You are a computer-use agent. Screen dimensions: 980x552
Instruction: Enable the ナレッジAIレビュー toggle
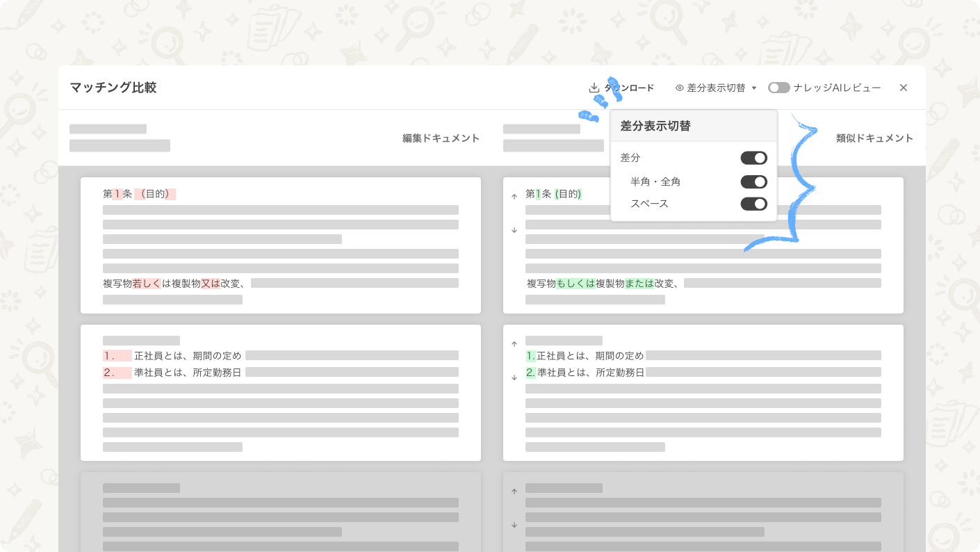(x=778, y=88)
